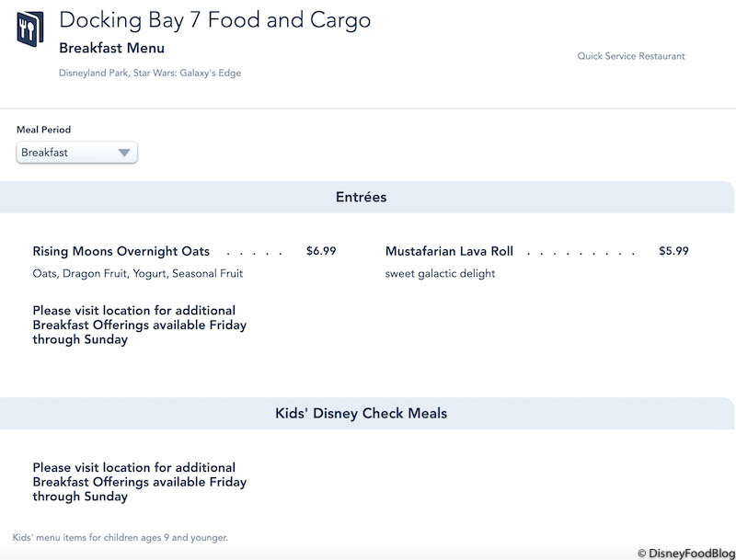Click the kids' menu ages 9 and younger footnote
The width and height of the screenshot is (736, 560).
pyautogui.click(x=121, y=537)
